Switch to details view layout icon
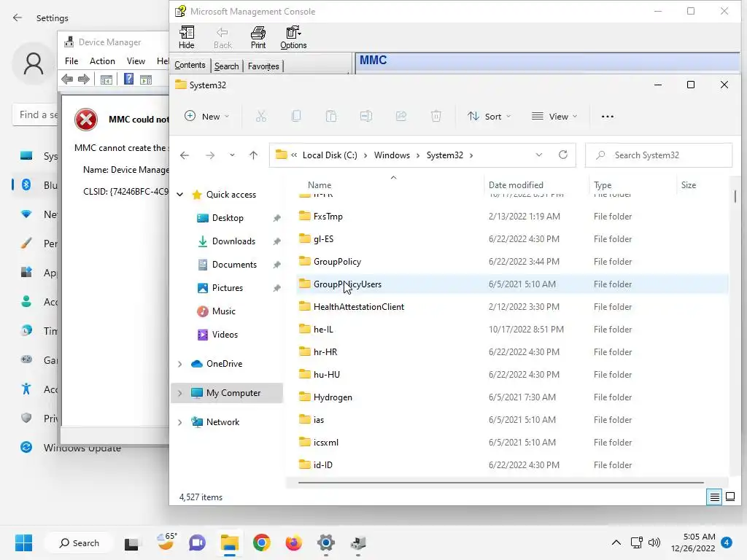This screenshot has width=747, height=560. tap(714, 497)
